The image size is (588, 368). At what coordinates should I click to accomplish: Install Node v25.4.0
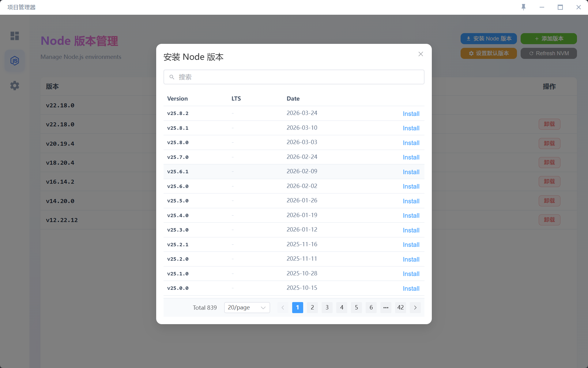coord(411,216)
